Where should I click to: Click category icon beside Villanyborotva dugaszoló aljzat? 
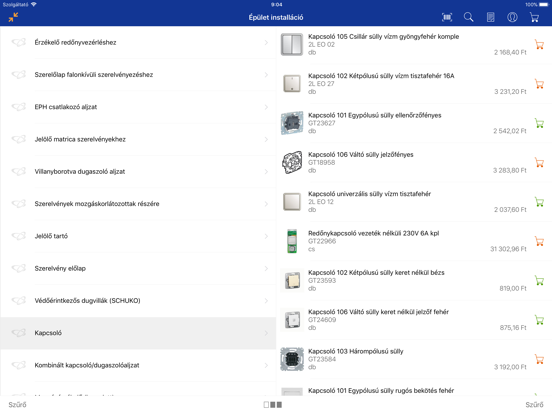(19, 171)
